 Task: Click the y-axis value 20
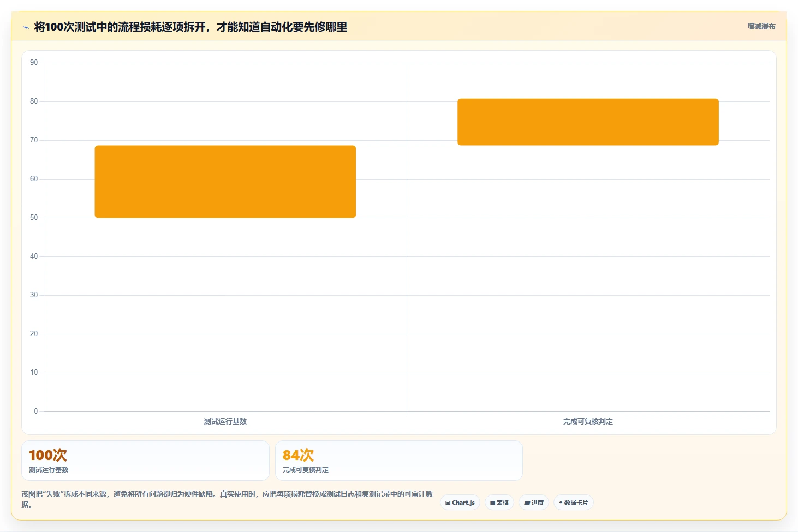coord(34,334)
